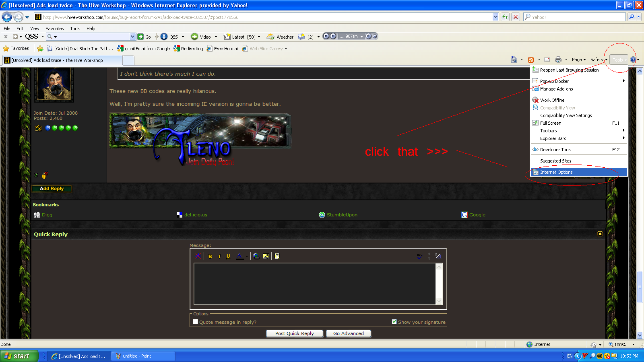Open the Help question mark icon

pos(633,60)
